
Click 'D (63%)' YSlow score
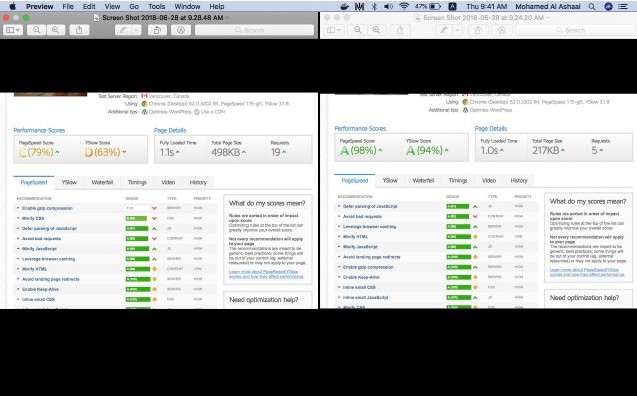coord(102,152)
